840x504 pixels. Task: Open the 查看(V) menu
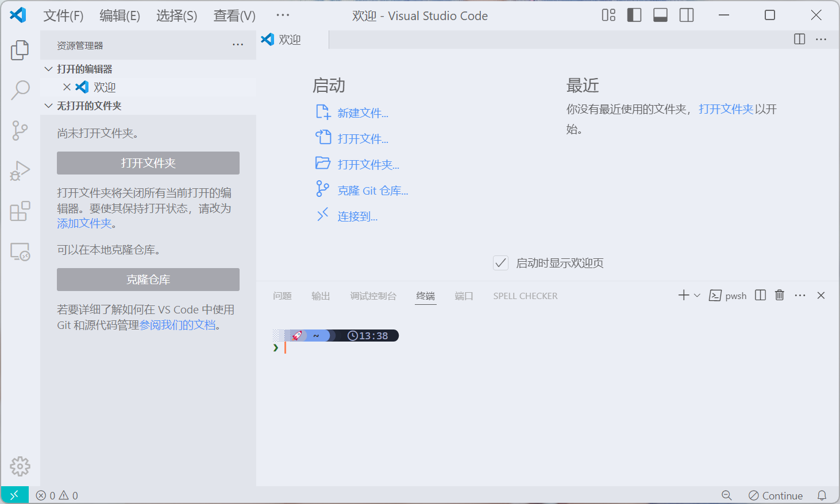click(234, 15)
